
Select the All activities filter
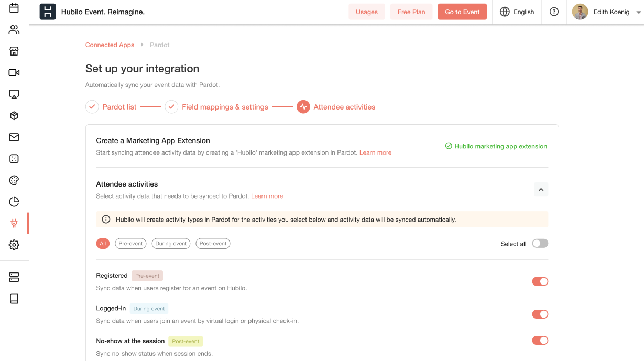click(x=103, y=244)
